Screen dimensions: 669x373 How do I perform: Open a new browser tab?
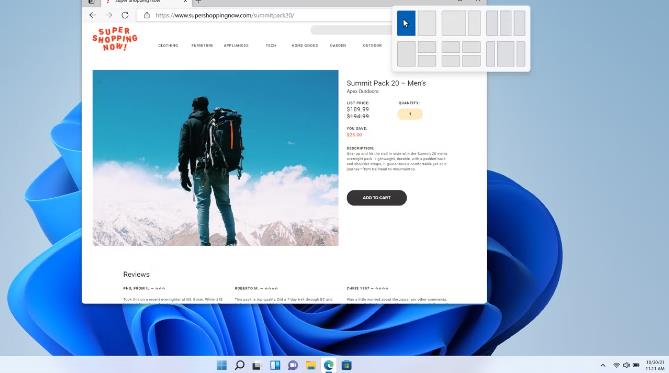(198, 2)
